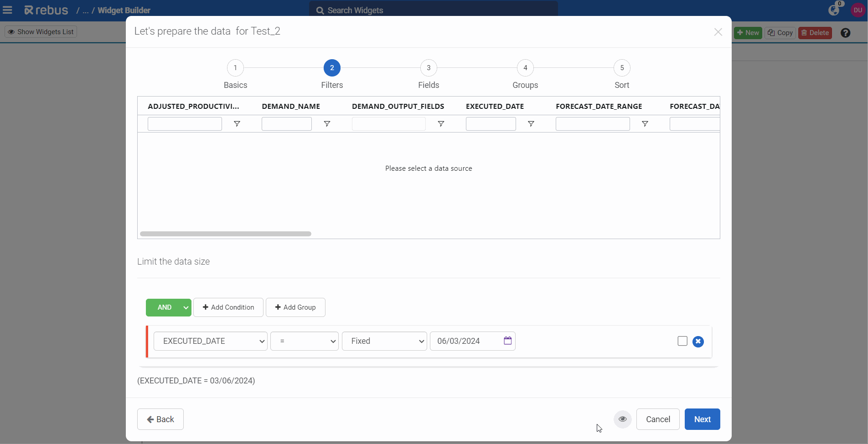Screen dimensions: 868x444
Task: Open the Fixed value type dropdown
Action: pyautogui.click(x=384, y=341)
